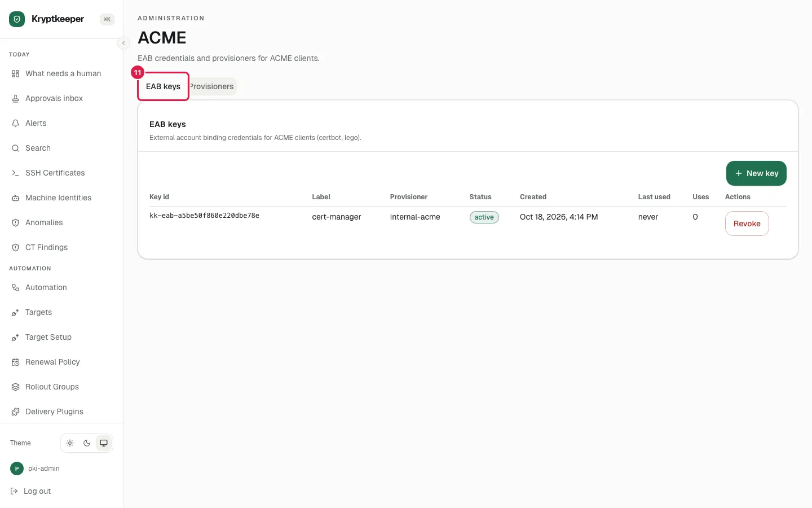The image size is (812, 508).
Task: Click the Provisioner column header
Action: (409, 197)
